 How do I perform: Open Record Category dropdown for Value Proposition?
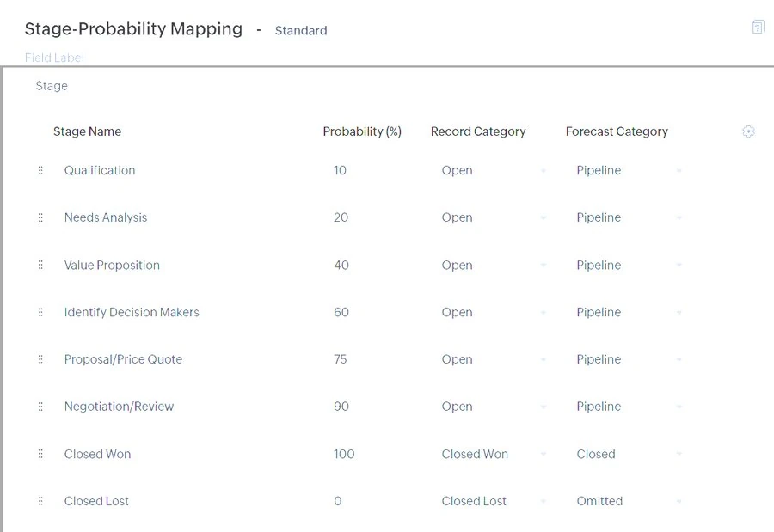494,265
